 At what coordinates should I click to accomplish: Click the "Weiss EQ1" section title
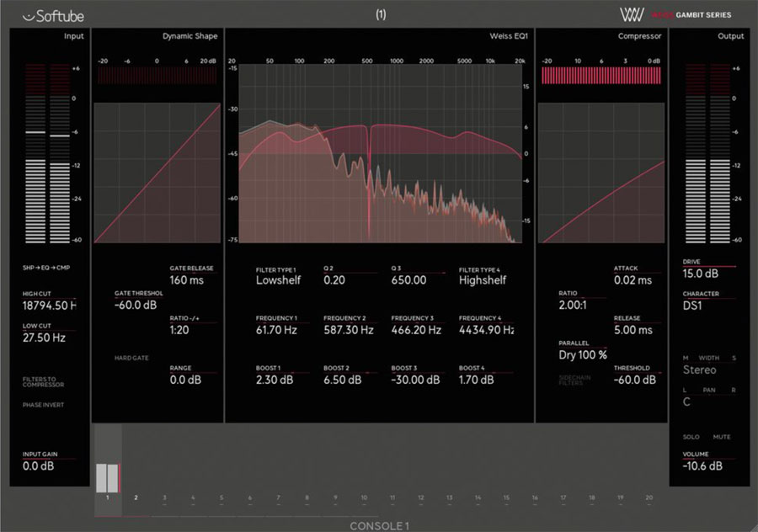click(509, 36)
